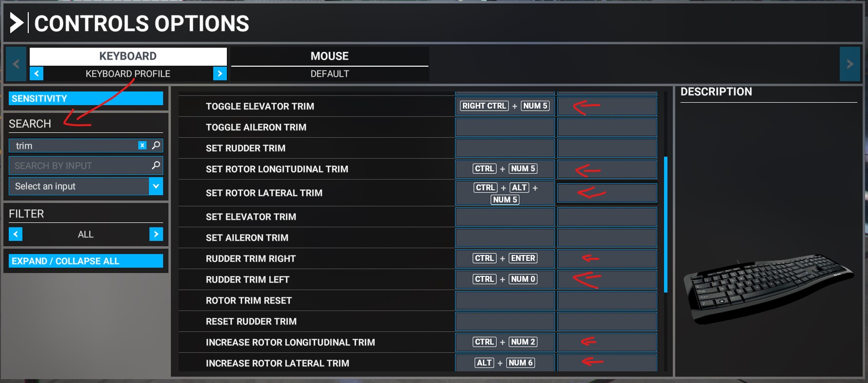
Task: Open the Select an input dropdown
Action: point(86,186)
